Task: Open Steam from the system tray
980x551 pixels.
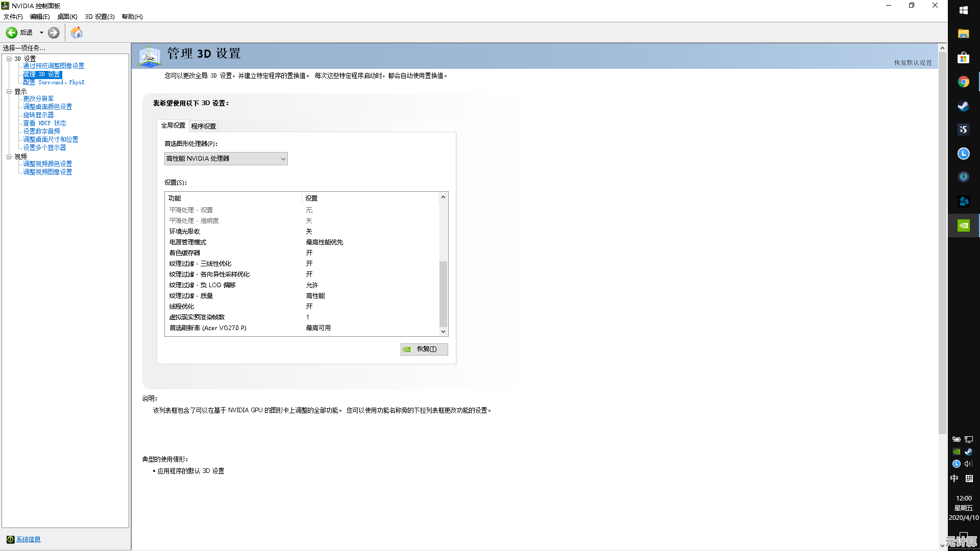Action: coord(968,452)
